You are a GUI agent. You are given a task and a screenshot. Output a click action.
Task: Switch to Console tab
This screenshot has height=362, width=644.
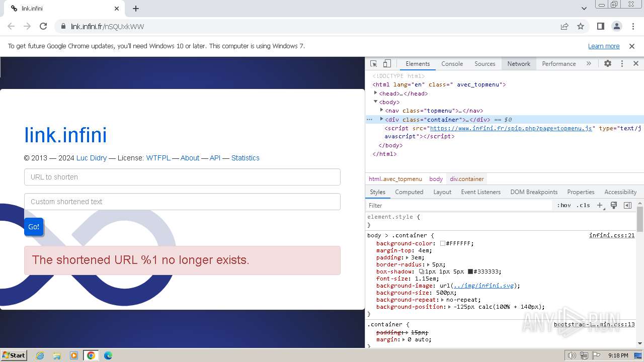(x=452, y=64)
